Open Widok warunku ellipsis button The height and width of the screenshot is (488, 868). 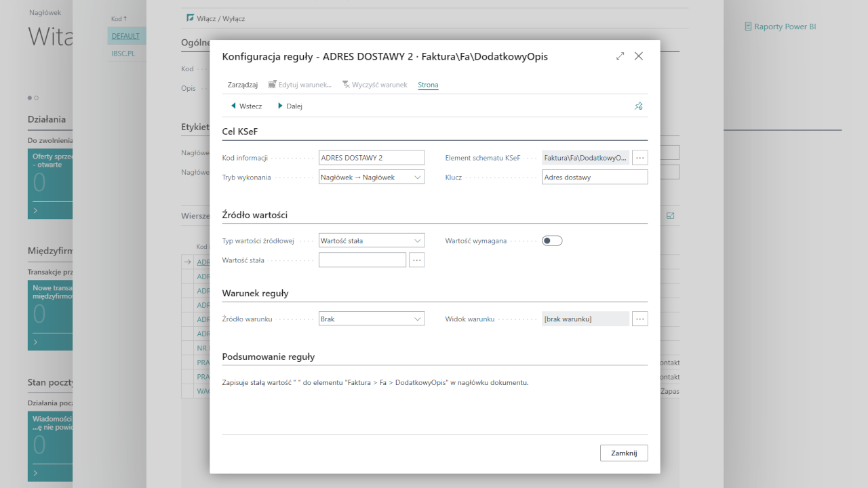coord(639,319)
